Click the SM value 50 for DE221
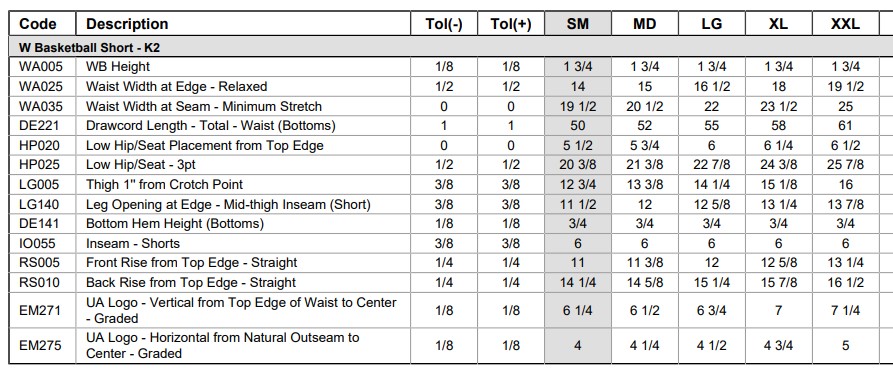Viewport: 893px width, 373px height. [x=577, y=125]
